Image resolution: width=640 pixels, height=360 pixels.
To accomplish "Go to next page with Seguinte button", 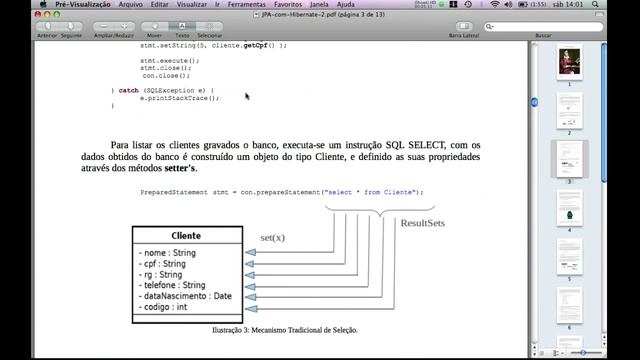I will click(x=71, y=27).
